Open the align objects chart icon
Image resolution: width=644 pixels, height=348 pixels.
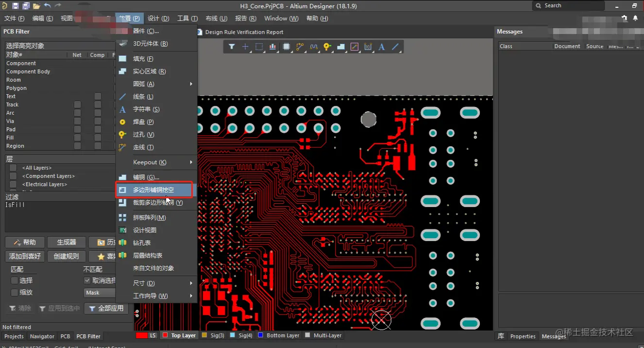point(272,47)
